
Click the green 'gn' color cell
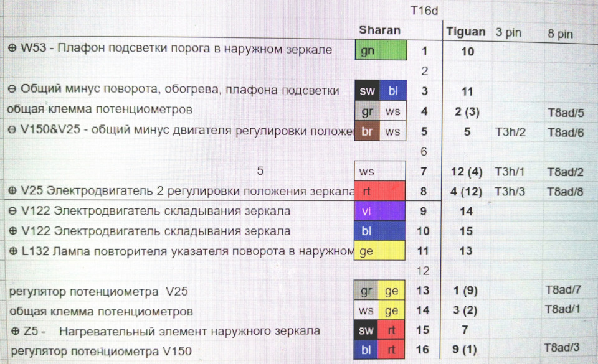[x=381, y=50]
